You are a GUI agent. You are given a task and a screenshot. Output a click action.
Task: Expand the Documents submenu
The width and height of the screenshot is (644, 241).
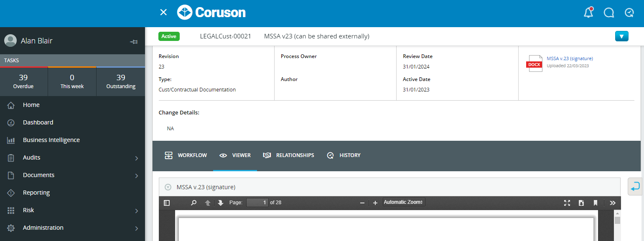click(x=136, y=176)
